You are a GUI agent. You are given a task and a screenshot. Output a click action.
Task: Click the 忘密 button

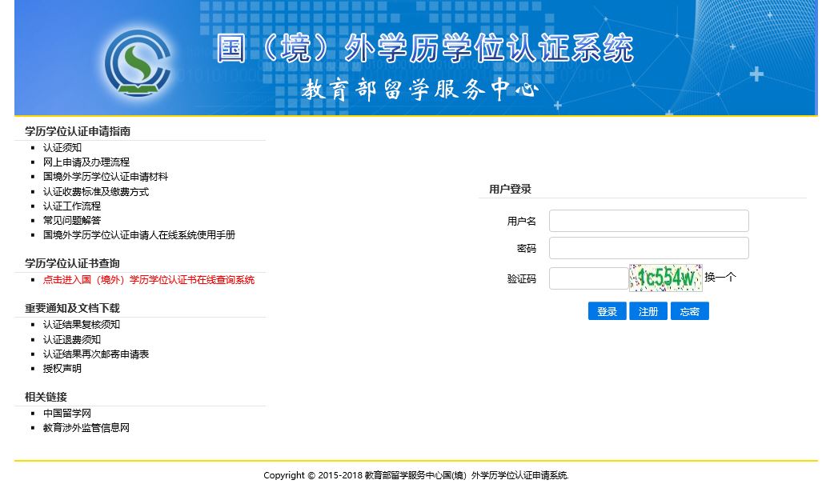tap(690, 311)
